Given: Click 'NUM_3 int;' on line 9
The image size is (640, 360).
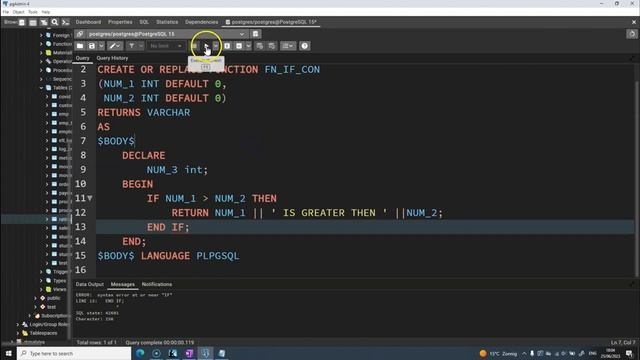Looking at the screenshot, I should coord(177,170).
